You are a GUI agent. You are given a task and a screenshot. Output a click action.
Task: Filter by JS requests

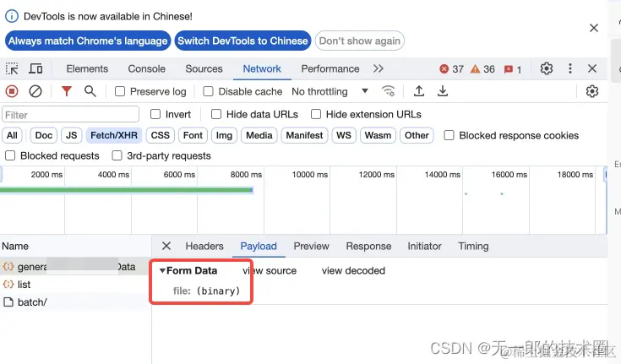tap(71, 135)
